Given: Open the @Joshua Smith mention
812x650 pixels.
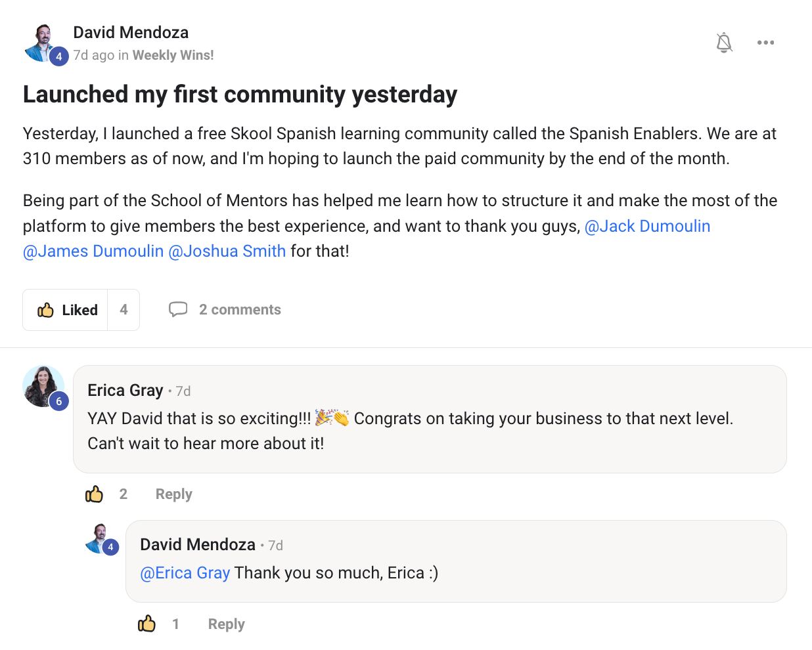Looking at the screenshot, I should pos(227,251).
